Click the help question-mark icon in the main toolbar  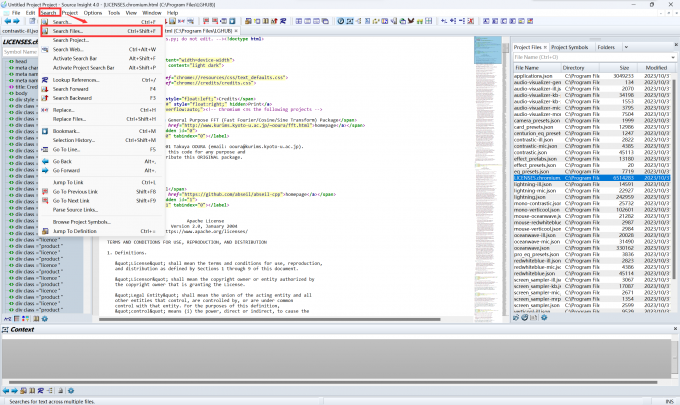point(340,21)
